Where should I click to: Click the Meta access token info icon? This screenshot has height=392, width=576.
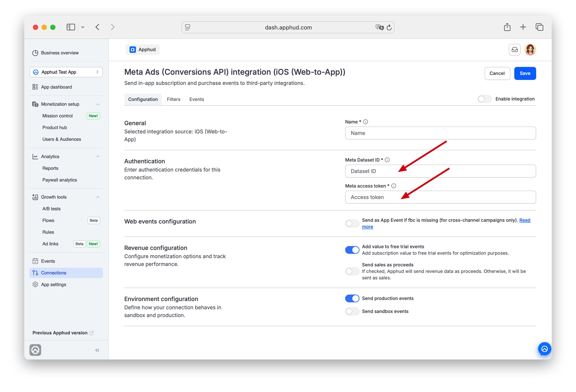click(394, 186)
